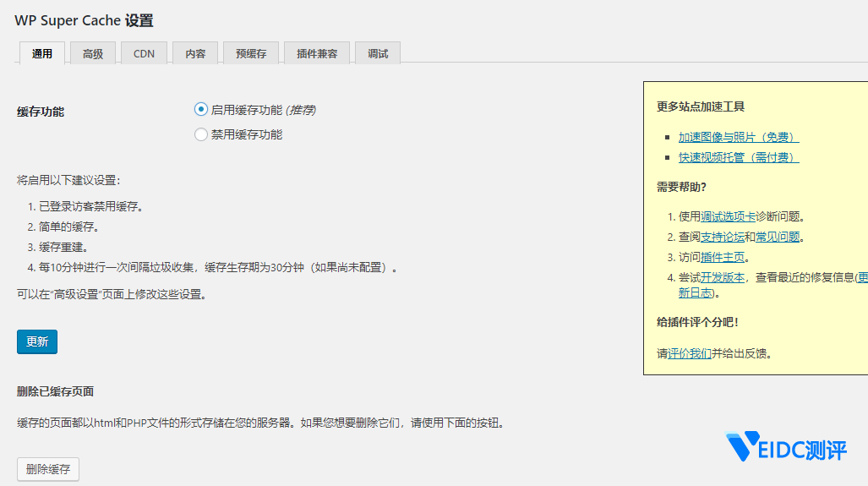Go to the 插件主页 link
Image resolution: width=868 pixels, height=486 pixels.
[x=723, y=257]
